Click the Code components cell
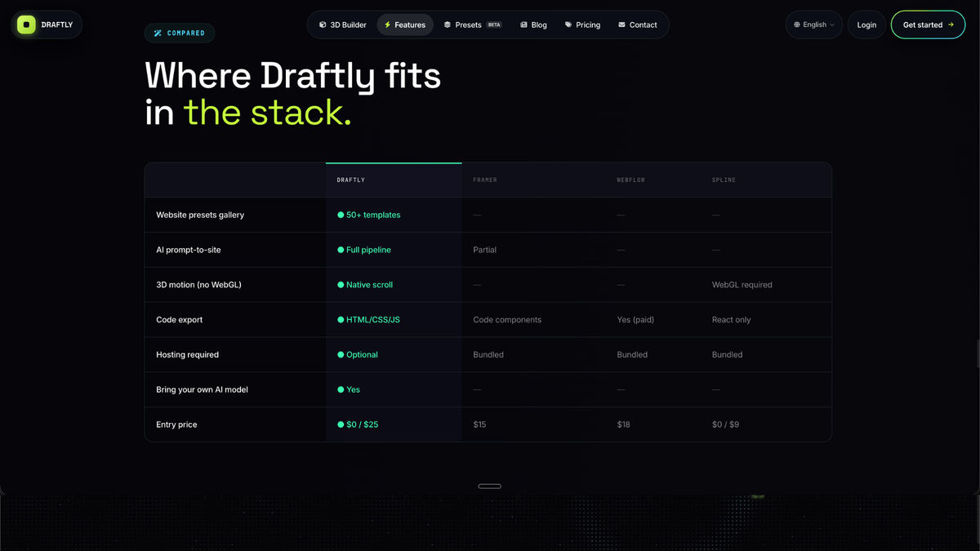This screenshot has width=980, height=551. pyautogui.click(x=507, y=320)
